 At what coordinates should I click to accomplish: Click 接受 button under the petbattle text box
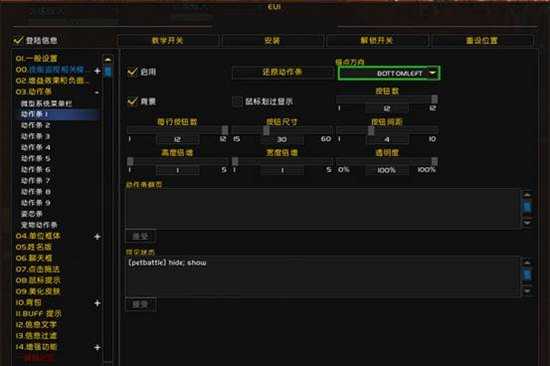click(141, 305)
